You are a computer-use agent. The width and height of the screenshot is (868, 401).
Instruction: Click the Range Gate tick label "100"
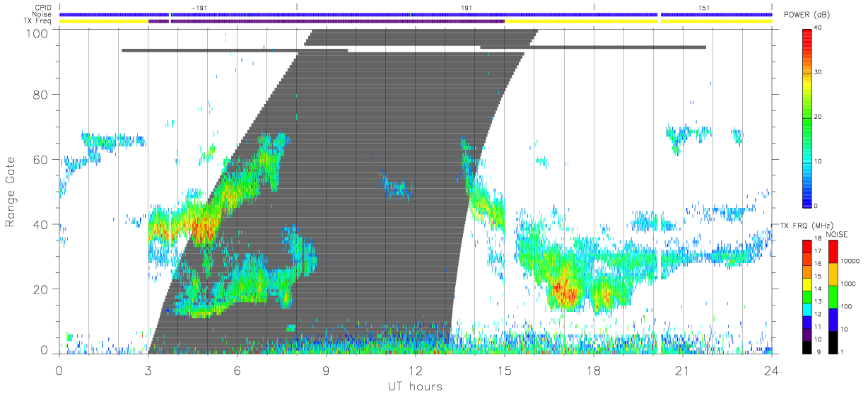click(37, 33)
